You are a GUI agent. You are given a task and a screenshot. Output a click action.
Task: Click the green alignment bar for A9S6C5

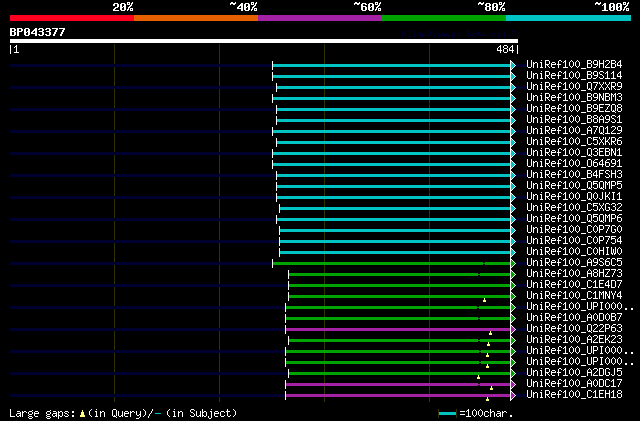tap(392, 264)
